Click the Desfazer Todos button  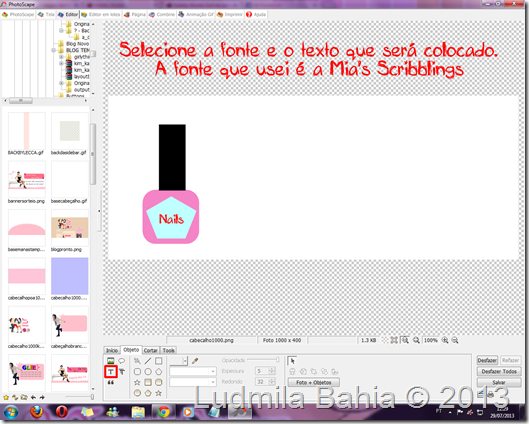pos(499,371)
